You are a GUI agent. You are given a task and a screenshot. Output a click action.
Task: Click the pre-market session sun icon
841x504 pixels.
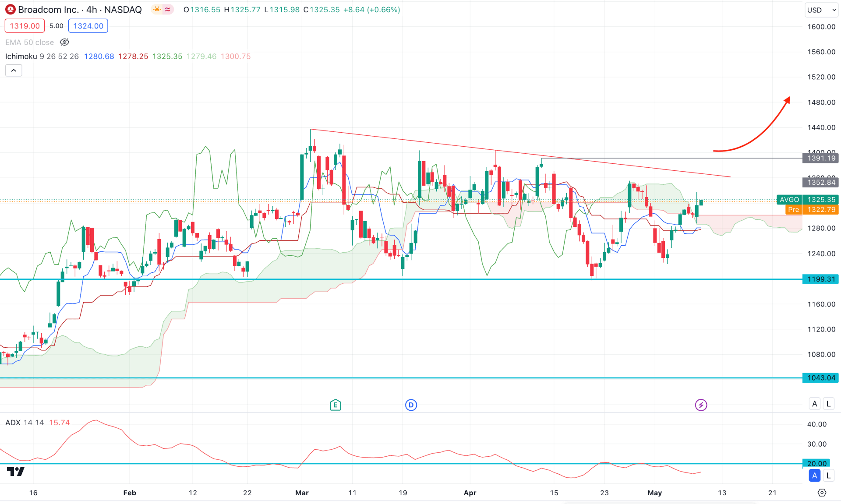coord(157,10)
